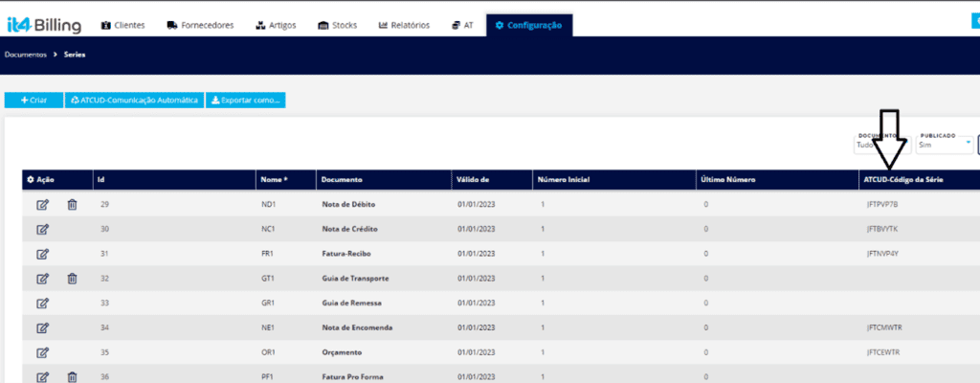The image size is (980, 383).
Task: Click trash icon for GT1 row
Action: pos(72,279)
